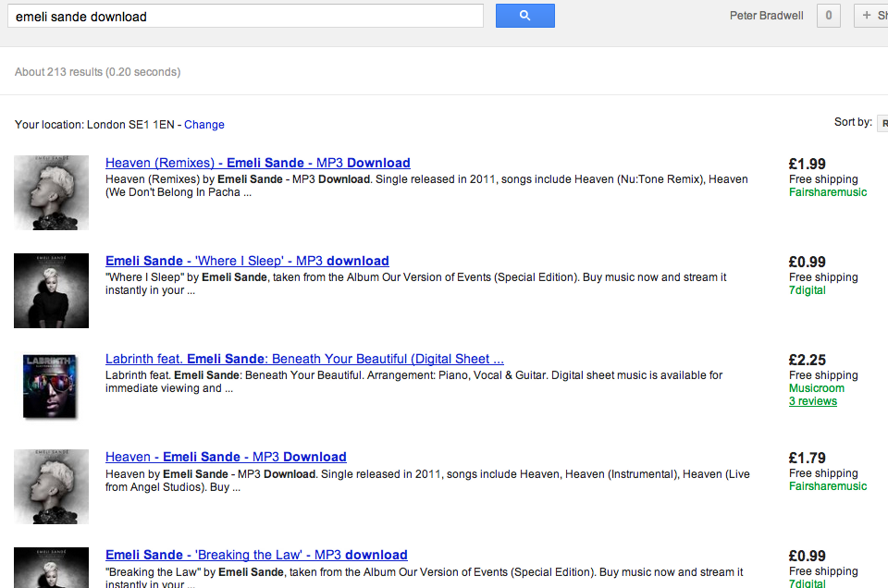View the Musicroom '3 reviews' link
This screenshot has width=888, height=588.
click(812, 401)
